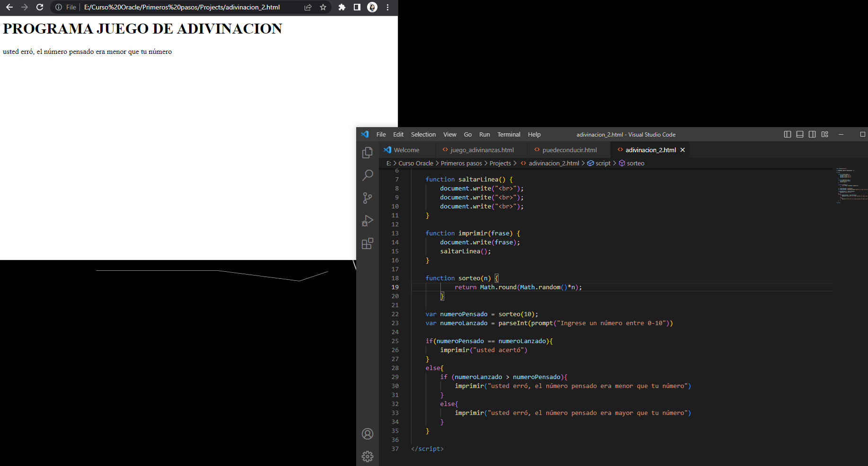Toggle bottom panel layout
Image resolution: width=868 pixels, height=466 pixels.
click(800, 134)
